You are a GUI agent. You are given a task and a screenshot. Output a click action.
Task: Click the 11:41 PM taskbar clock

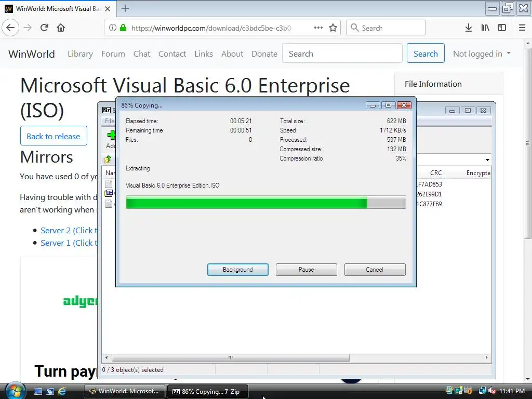pos(512,391)
